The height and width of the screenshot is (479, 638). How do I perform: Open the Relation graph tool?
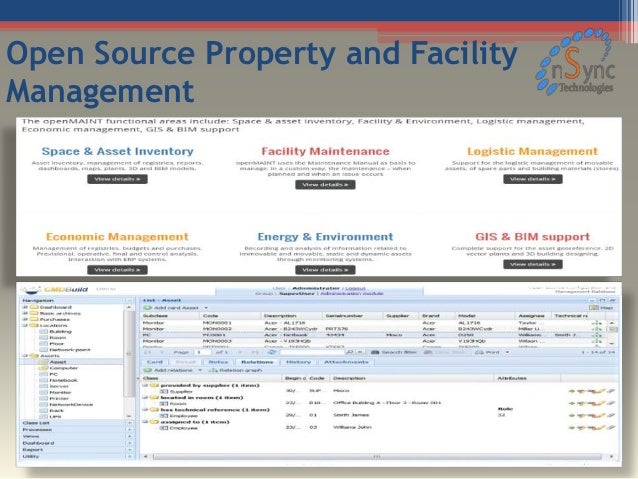[x=235, y=370]
